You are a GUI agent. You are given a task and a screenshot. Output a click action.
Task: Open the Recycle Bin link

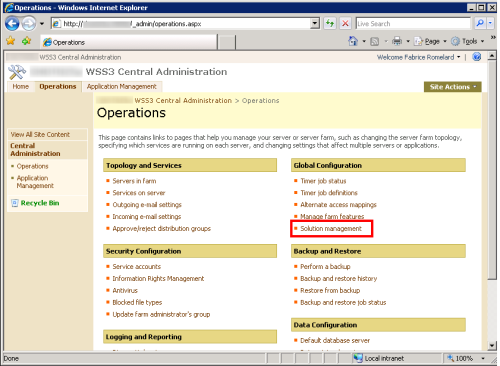(40, 203)
